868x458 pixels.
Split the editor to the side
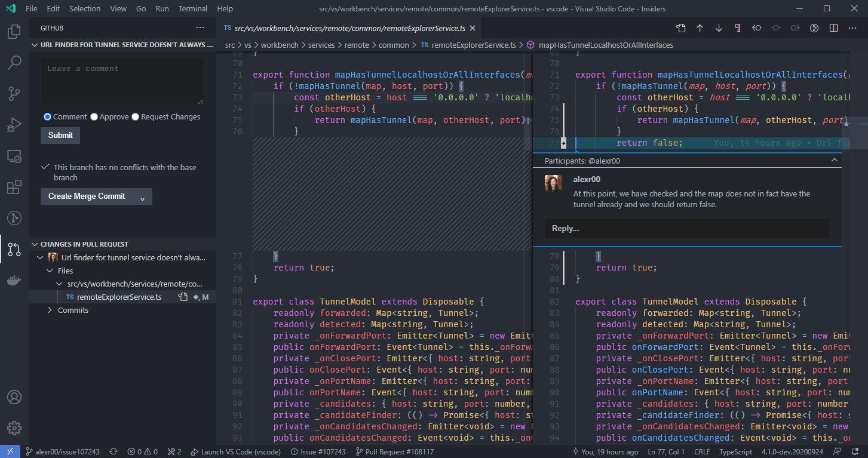[x=833, y=28]
